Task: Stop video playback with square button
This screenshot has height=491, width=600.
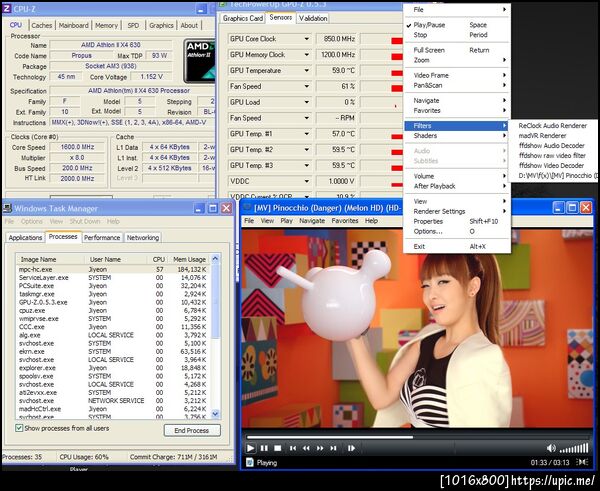Action: click(278, 448)
